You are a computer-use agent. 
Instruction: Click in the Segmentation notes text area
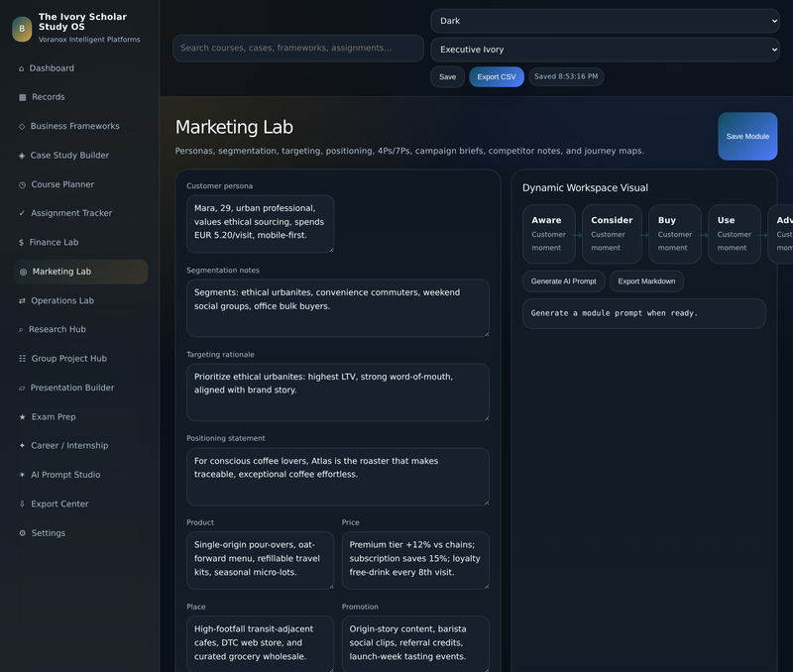point(338,308)
